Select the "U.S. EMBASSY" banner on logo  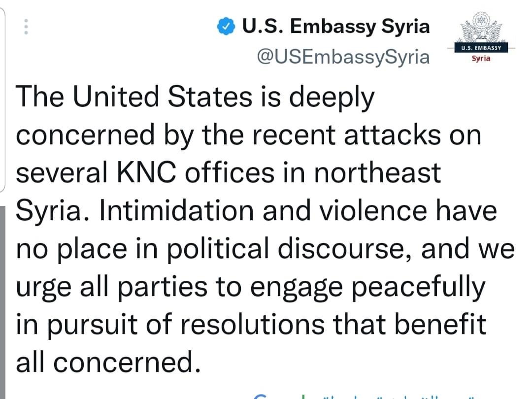tap(481, 48)
